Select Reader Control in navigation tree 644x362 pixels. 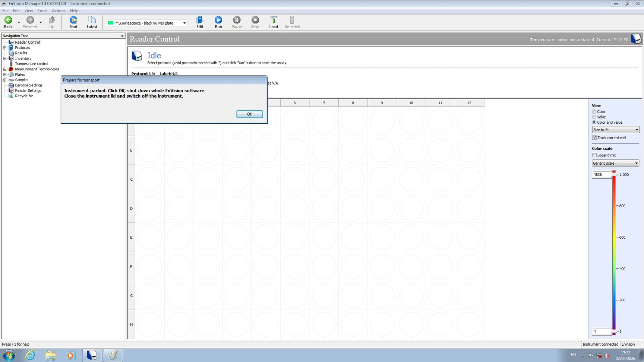(x=27, y=42)
